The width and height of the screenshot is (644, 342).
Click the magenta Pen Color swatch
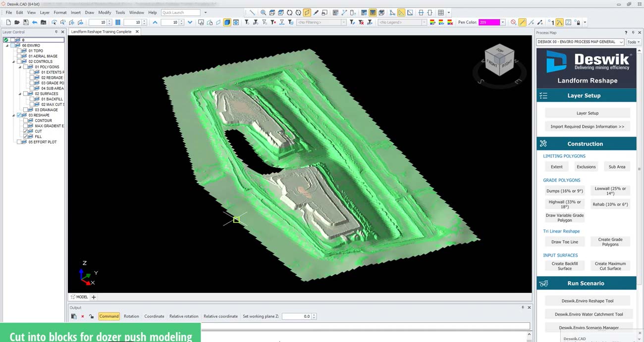[x=488, y=22]
